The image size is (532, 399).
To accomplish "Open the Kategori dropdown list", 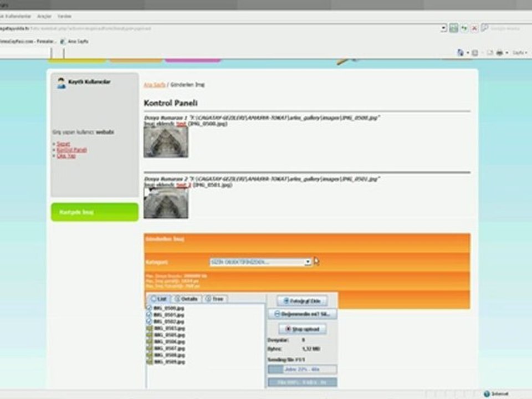I will tap(260, 262).
